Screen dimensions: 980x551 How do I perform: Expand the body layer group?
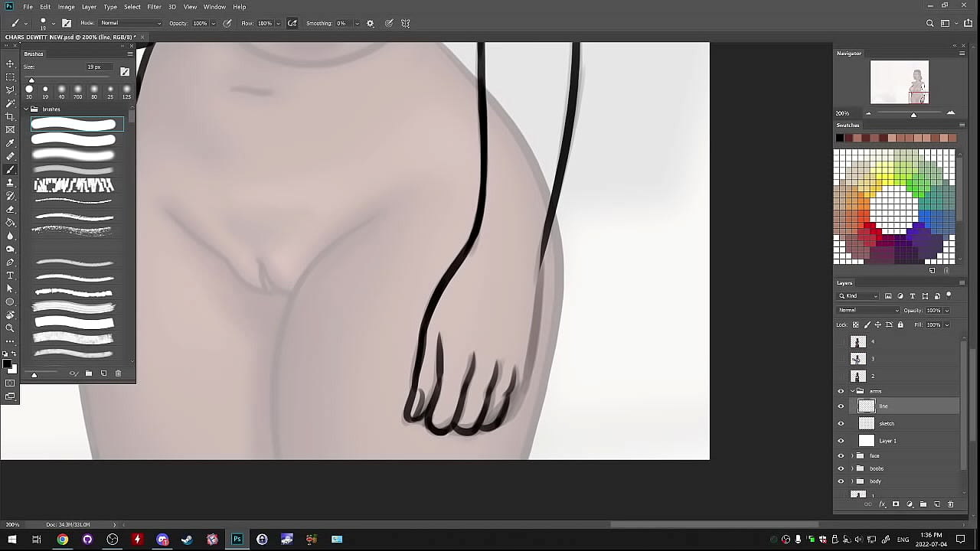pos(852,481)
